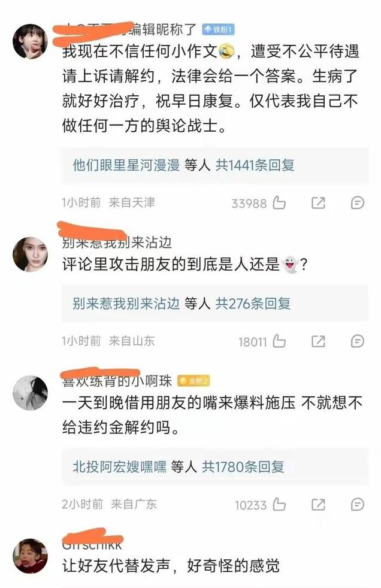The width and height of the screenshot is (381, 588).
Task: Like the comment with 18011 likes
Action: click(279, 341)
